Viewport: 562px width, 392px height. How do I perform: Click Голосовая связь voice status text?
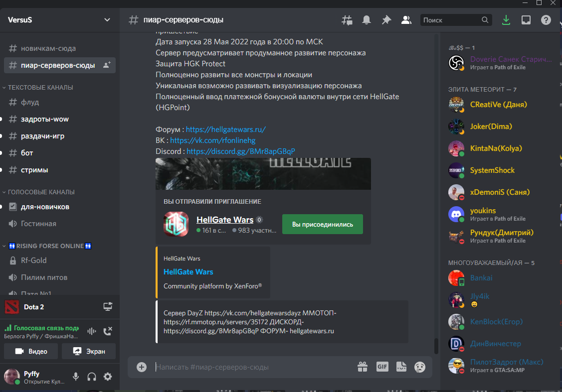(46, 328)
